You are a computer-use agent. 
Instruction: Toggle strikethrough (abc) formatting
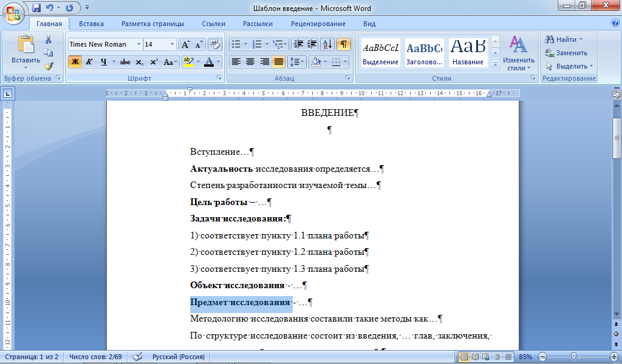pyautogui.click(x=125, y=62)
